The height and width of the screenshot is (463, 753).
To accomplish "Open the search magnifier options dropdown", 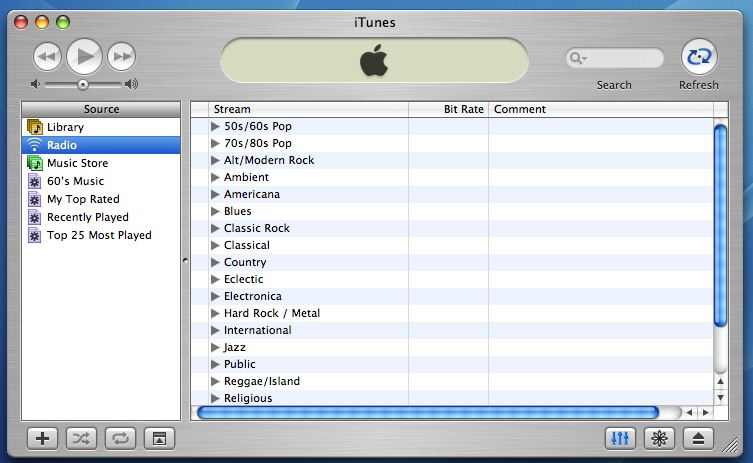I will [x=577, y=59].
